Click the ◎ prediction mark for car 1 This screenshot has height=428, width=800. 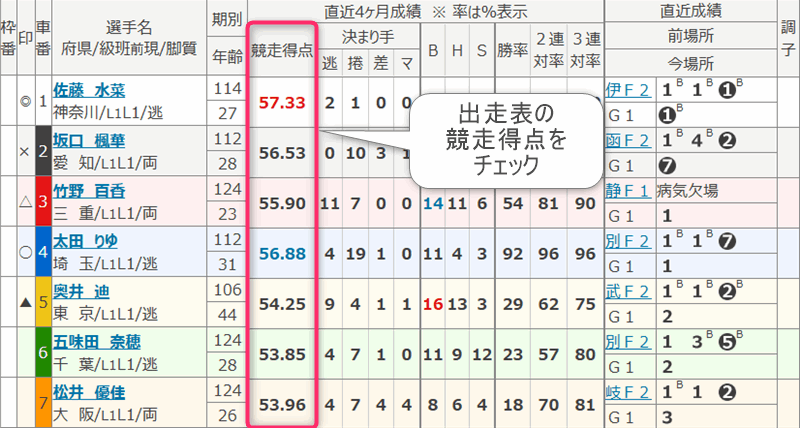(x=26, y=101)
